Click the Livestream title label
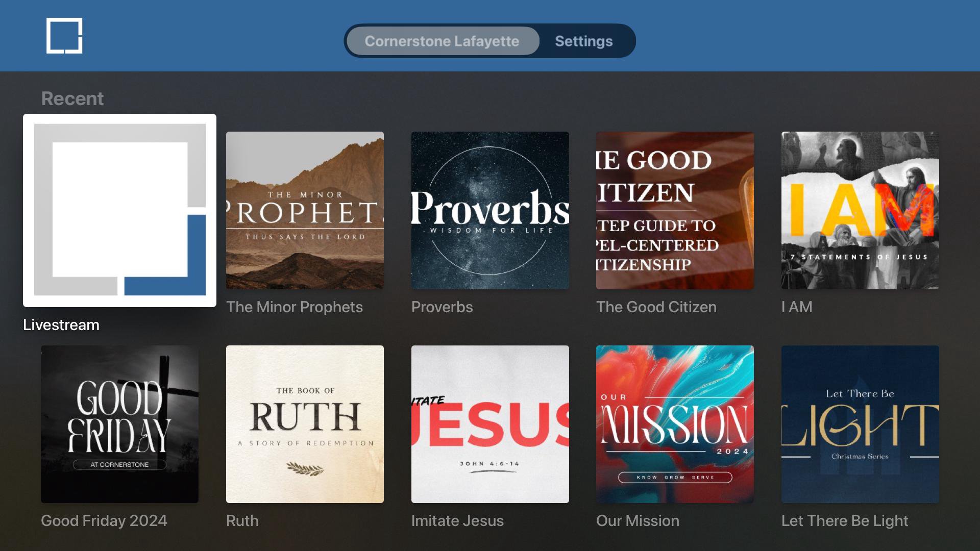The width and height of the screenshot is (980, 551). click(61, 325)
